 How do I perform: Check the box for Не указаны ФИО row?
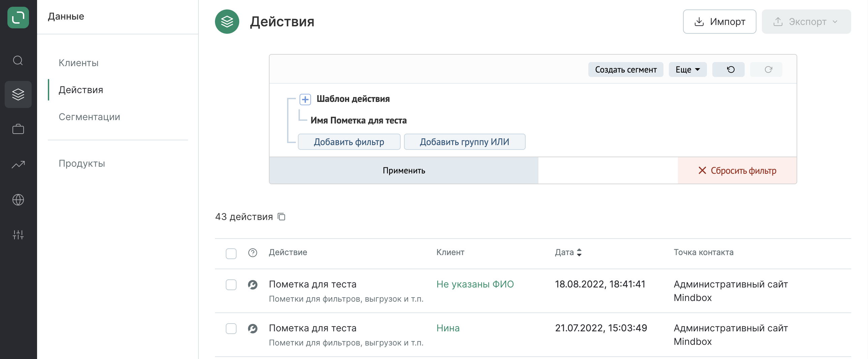231,285
